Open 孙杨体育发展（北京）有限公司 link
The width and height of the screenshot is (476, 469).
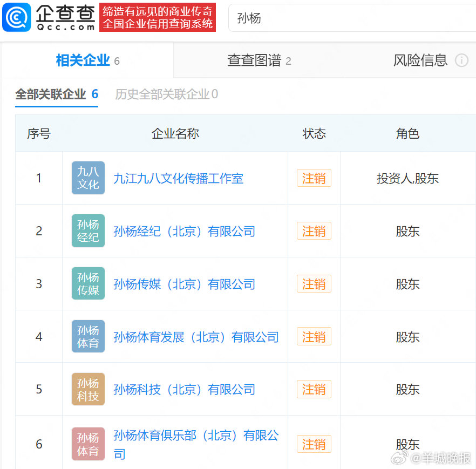[x=196, y=337]
